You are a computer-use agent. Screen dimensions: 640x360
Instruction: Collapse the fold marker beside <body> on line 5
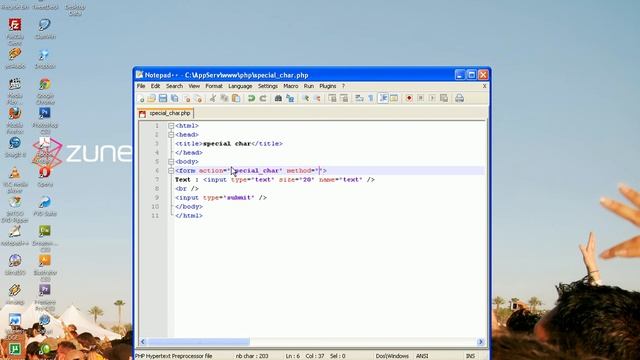click(171, 162)
